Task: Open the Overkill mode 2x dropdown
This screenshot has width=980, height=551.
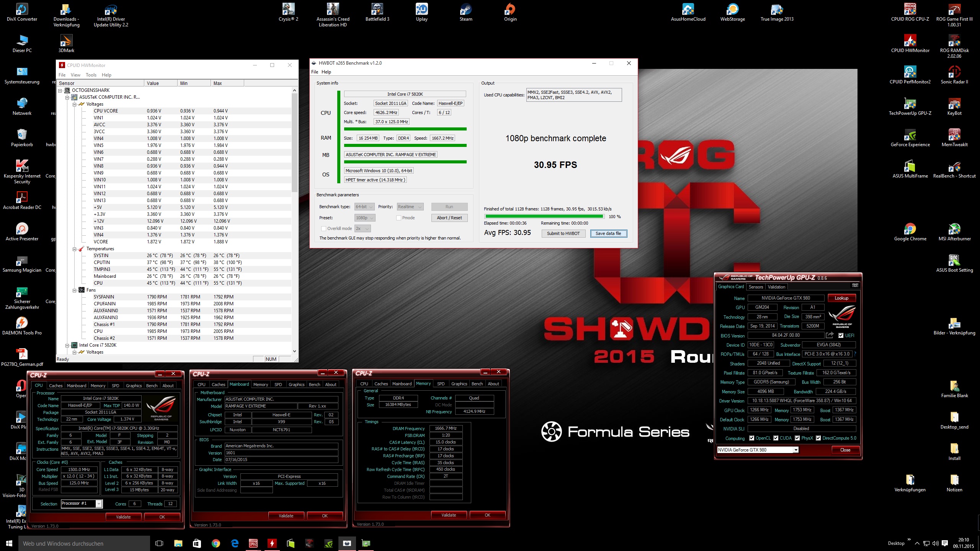Action: 363,228
